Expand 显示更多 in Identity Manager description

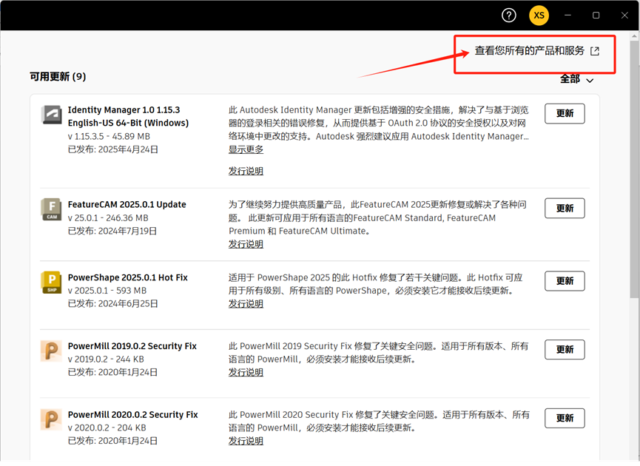point(246,149)
